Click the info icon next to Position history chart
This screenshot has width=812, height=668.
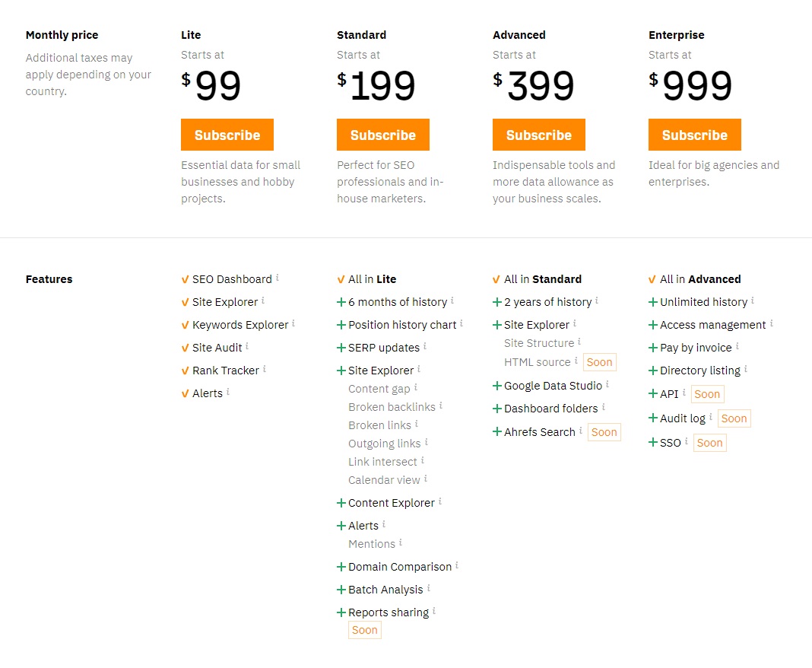click(x=461, y=324)
